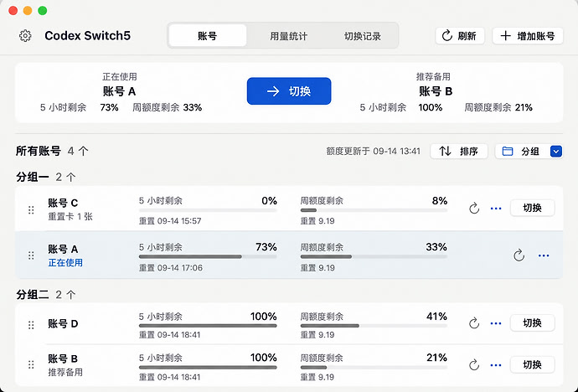The image size is (578, 392).
Task: Open settings via the gear icon
Action: click(x=25, y=36)
